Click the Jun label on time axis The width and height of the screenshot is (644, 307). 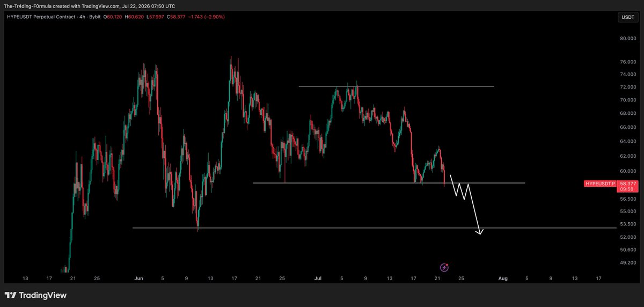(139, 279)
